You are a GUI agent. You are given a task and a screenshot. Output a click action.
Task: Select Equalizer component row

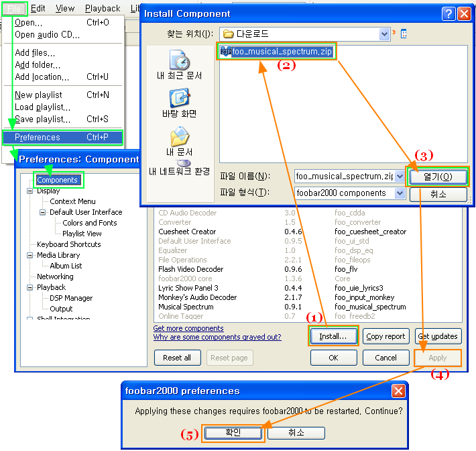(308, 250)
